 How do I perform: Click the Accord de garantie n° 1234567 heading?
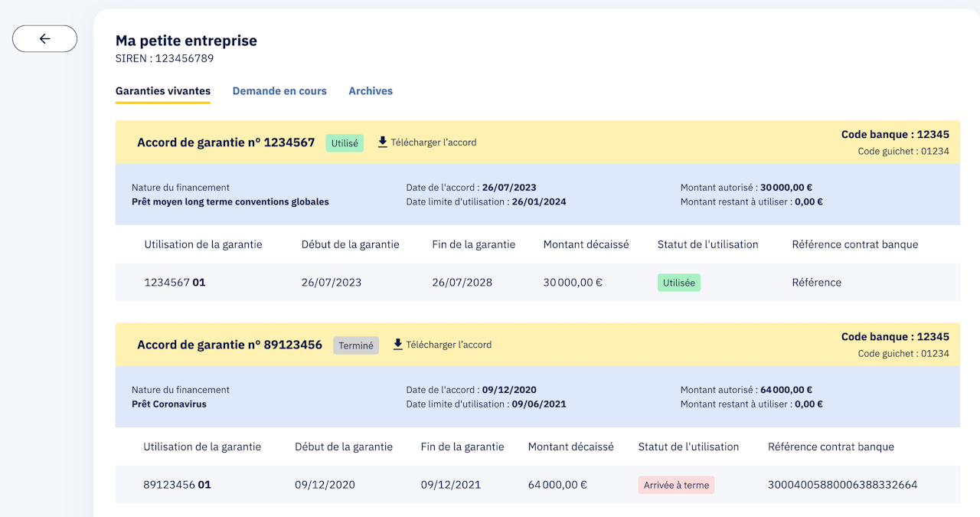226,142
